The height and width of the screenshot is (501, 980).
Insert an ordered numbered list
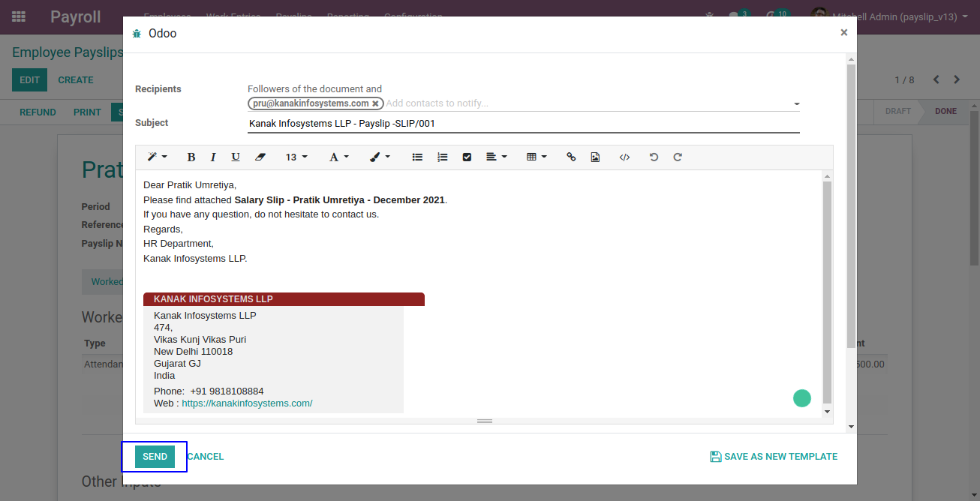443,157
